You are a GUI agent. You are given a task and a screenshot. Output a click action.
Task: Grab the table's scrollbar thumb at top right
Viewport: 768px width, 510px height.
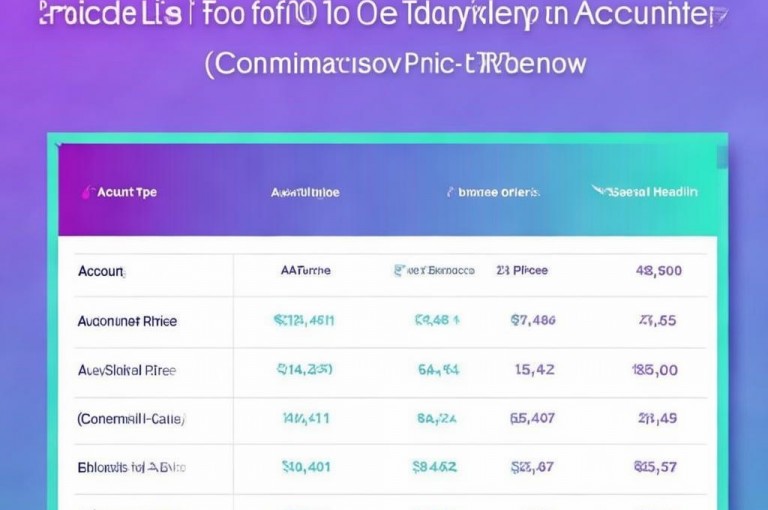722,157
